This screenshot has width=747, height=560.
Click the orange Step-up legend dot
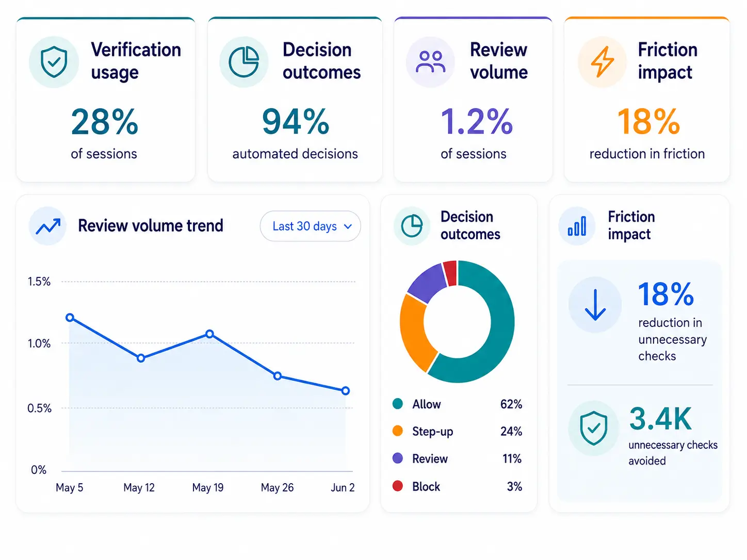pos(397,431)
